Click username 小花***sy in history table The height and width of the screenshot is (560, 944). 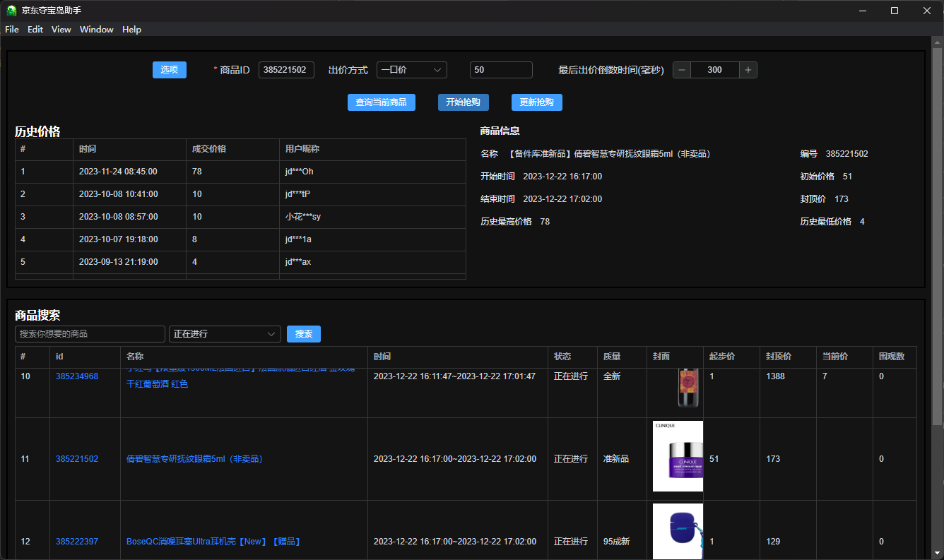click(303, 217)
